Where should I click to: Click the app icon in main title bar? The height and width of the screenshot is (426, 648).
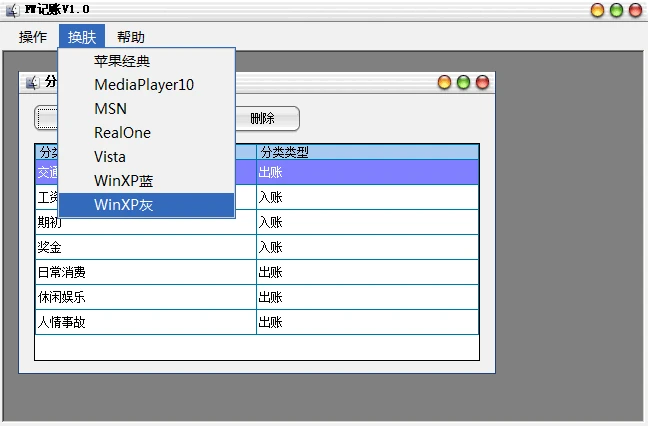pos(12,10)
